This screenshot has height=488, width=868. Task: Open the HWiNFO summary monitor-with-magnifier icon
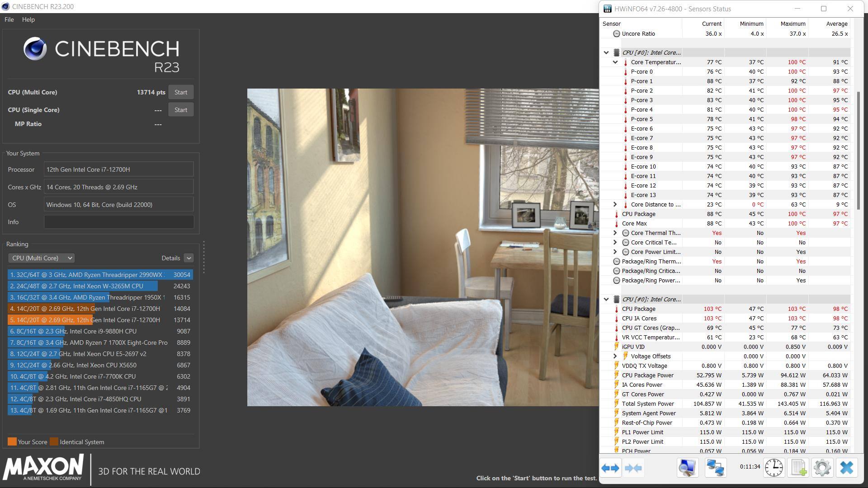[688, 468]
